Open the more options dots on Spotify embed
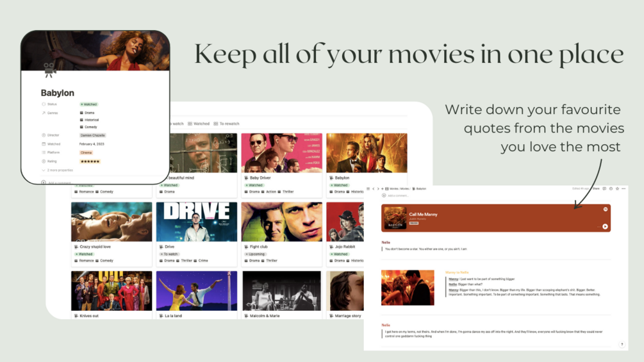 click(x=599, y=227)
